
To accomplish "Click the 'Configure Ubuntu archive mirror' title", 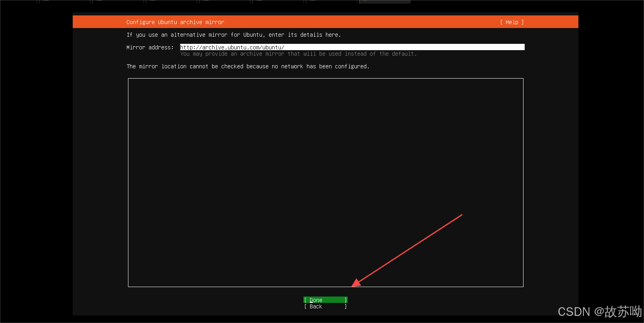I will tap(175, 22).
